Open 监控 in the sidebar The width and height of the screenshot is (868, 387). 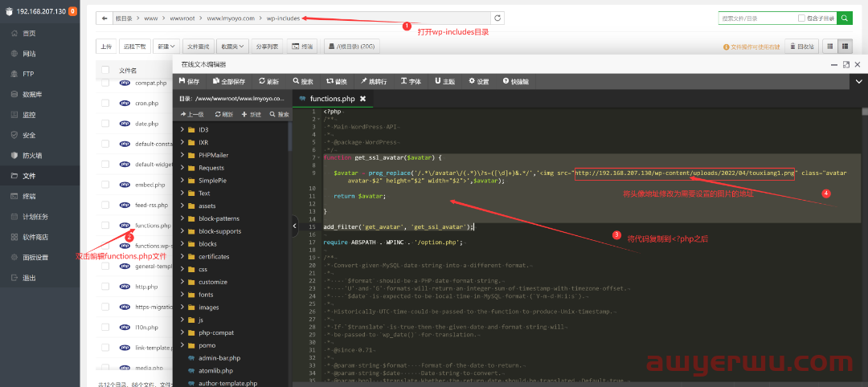tap(29, 115)
